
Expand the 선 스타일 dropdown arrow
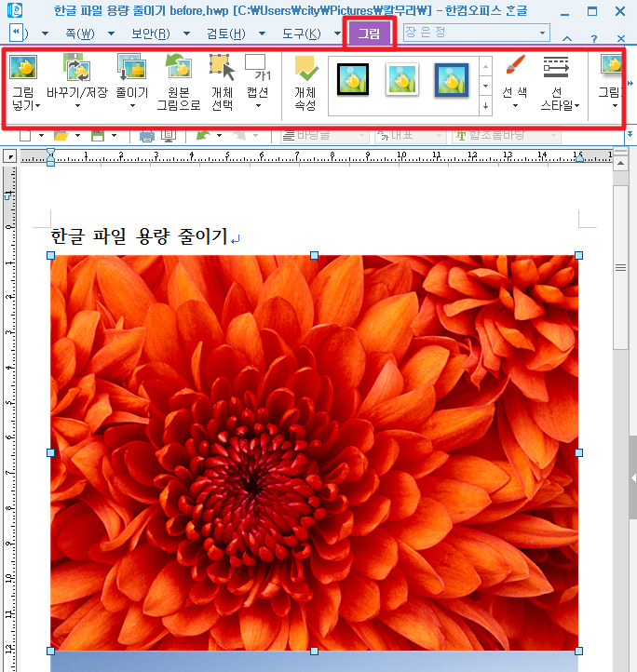(577, 105)
